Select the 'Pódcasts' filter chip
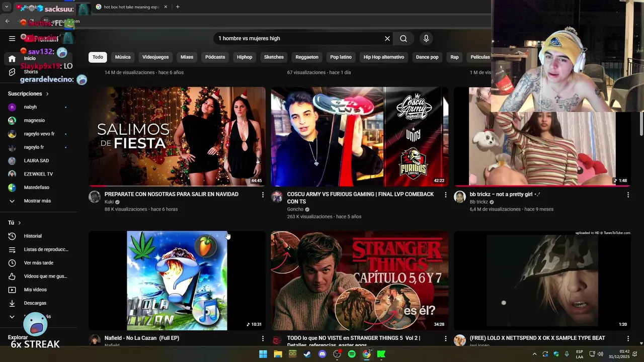The height and width of the screenshot is (362, 644). pos(215,57)
